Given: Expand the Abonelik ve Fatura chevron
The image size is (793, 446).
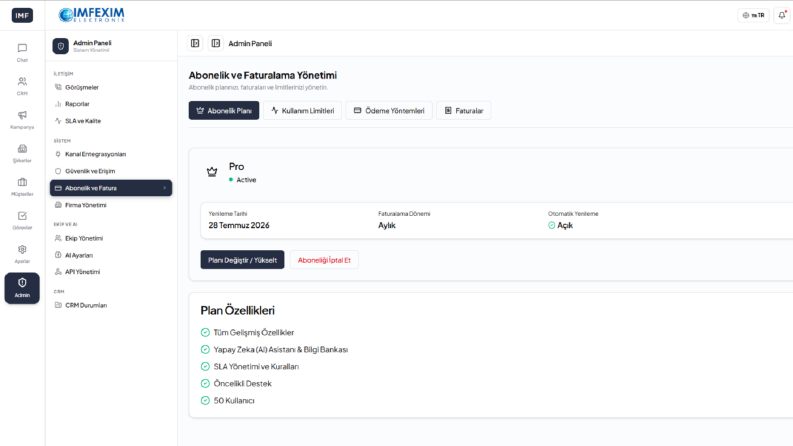Looking at the screenshot, I should coord(164,188).
